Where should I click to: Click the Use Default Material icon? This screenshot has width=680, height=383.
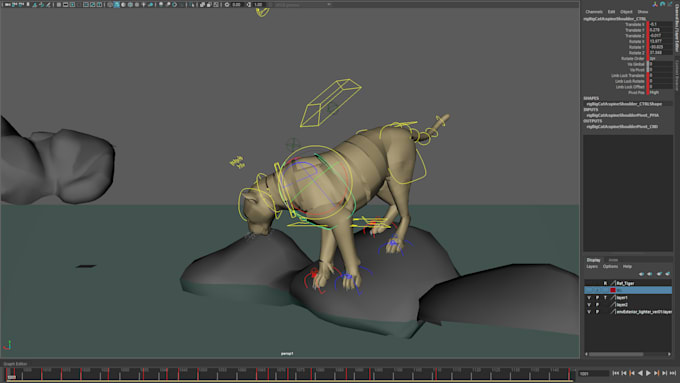(x=123, y=4)
